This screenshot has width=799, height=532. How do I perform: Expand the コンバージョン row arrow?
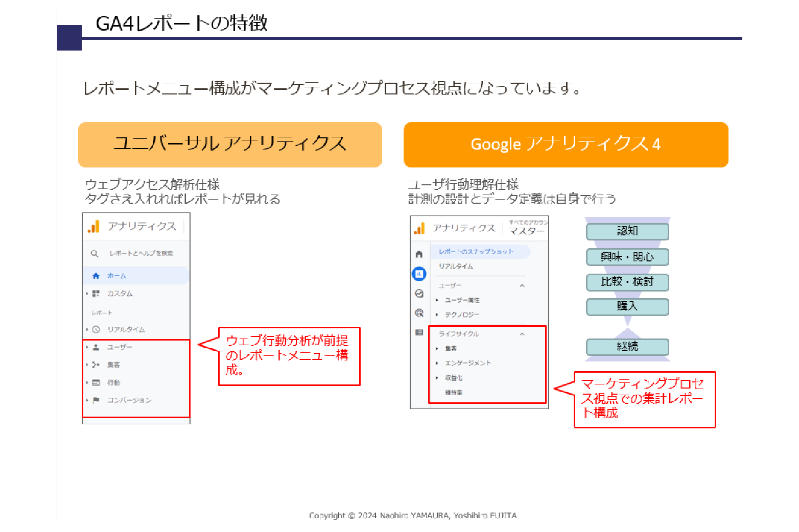coord(87,400)
